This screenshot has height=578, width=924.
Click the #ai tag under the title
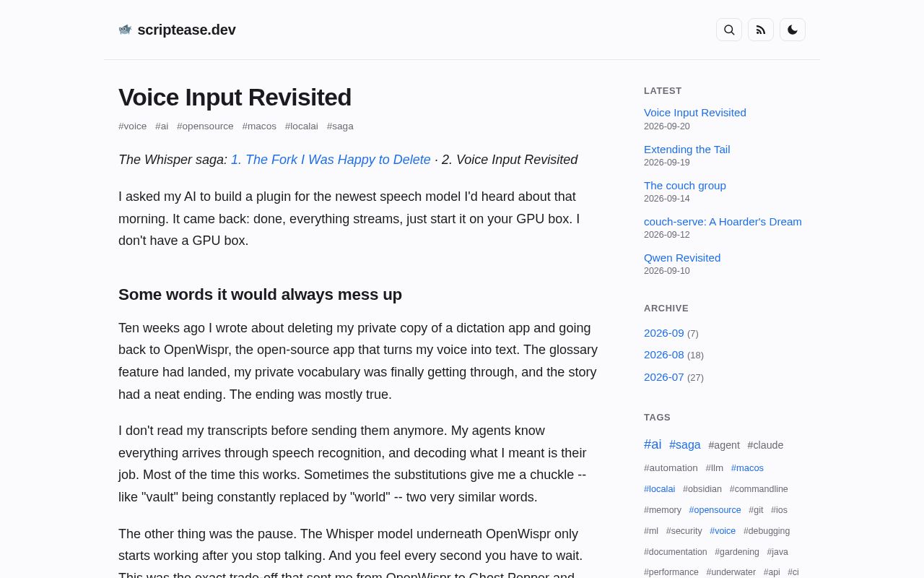coord(162,126)
